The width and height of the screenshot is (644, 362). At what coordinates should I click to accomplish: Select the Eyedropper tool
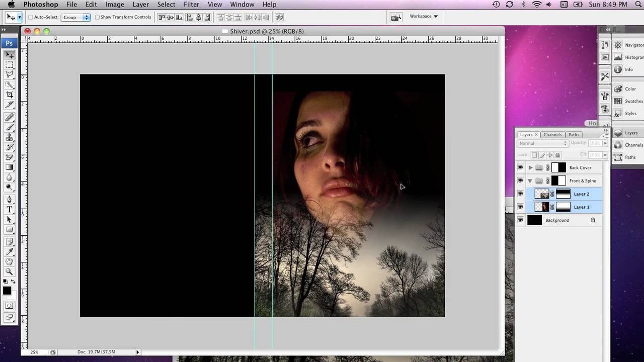[x=9, y=252]
